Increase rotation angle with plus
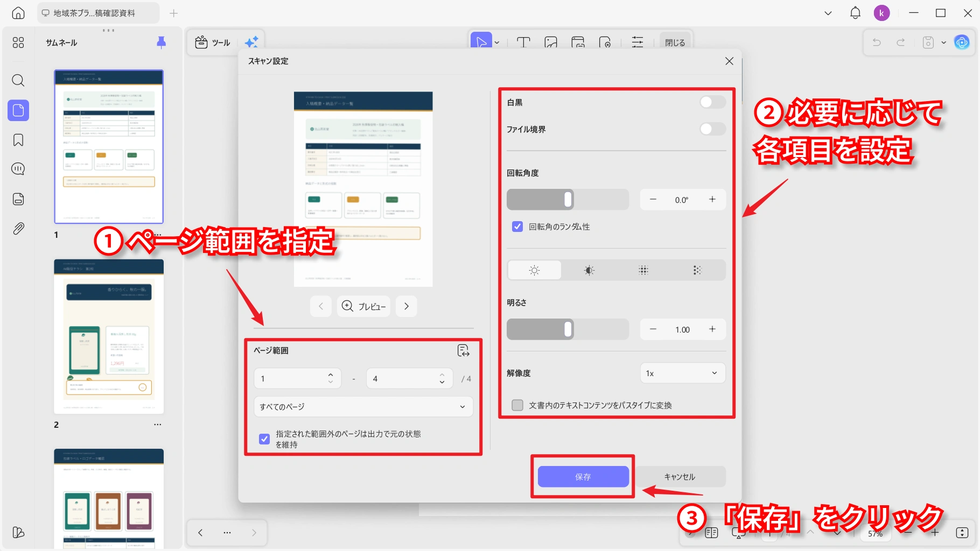980x551 pixels. [712, 199]
